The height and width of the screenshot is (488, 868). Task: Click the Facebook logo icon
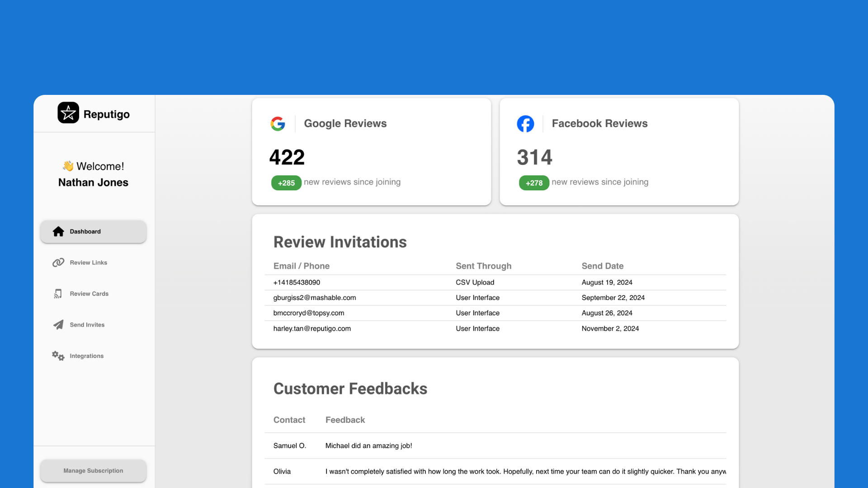pos(525,124)
